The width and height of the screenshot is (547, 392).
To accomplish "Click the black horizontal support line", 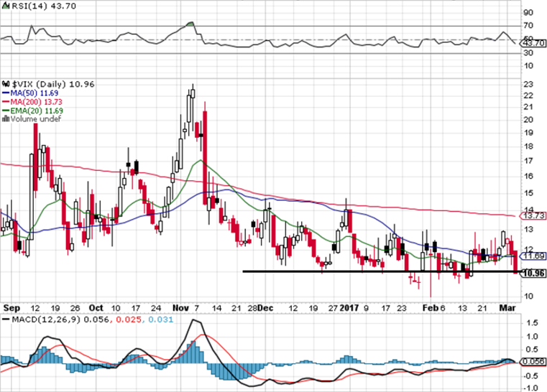I will tap(381, 271).
